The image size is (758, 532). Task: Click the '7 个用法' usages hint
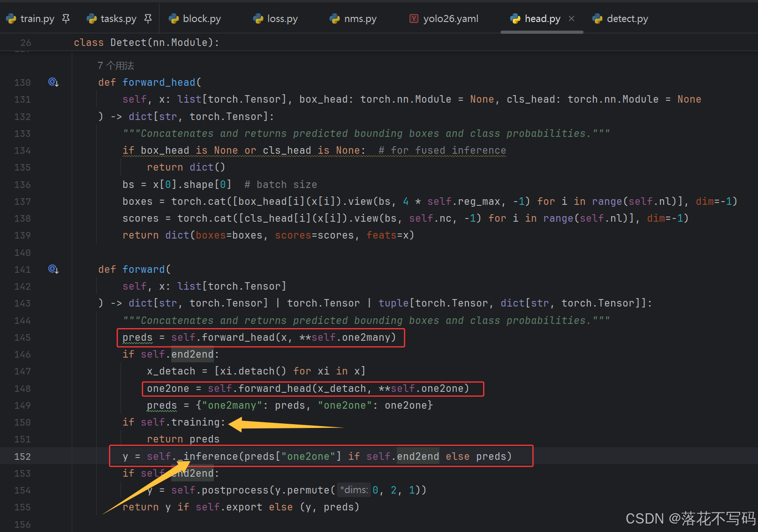(116, 66)
